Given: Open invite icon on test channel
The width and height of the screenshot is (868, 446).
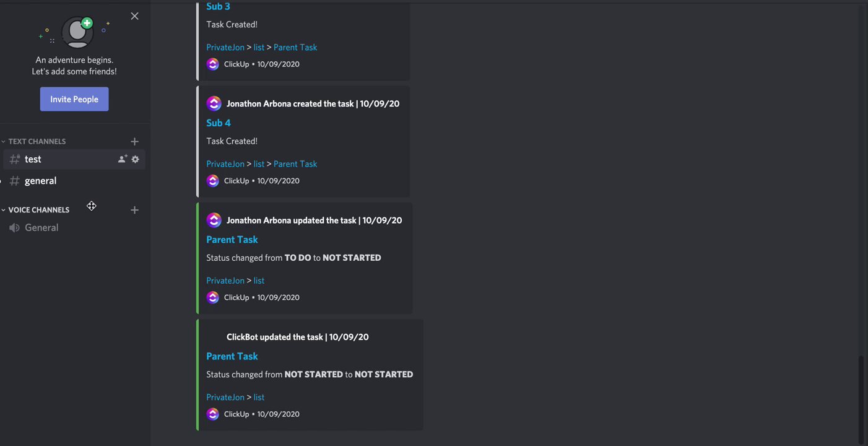Looking at the screenshot, I should click(123, 159).
